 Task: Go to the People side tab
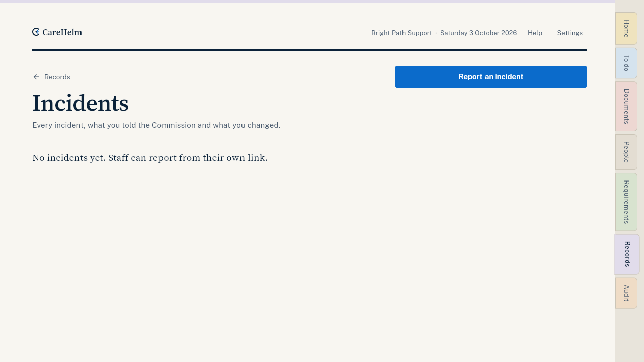coord(626,152)
